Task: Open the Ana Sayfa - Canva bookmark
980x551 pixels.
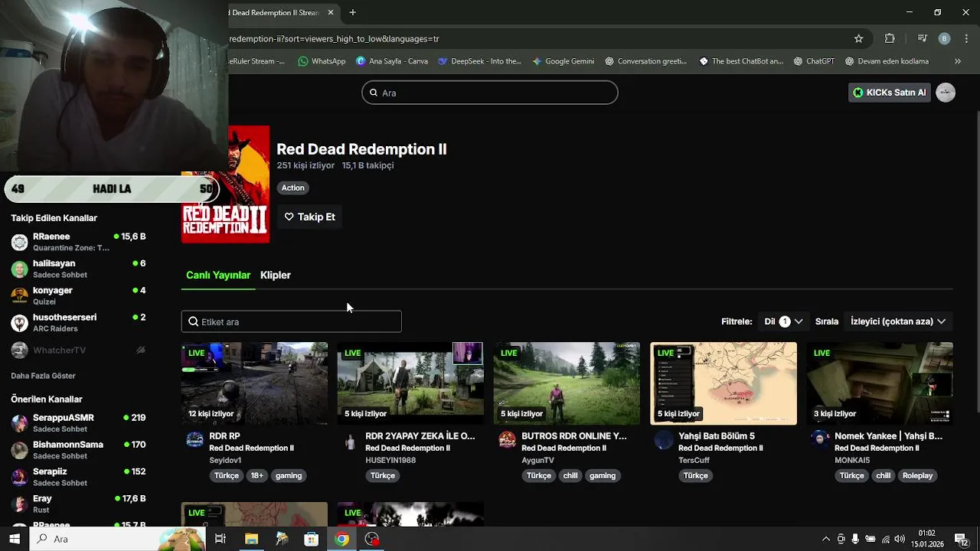Action: (x=391, y=61)
